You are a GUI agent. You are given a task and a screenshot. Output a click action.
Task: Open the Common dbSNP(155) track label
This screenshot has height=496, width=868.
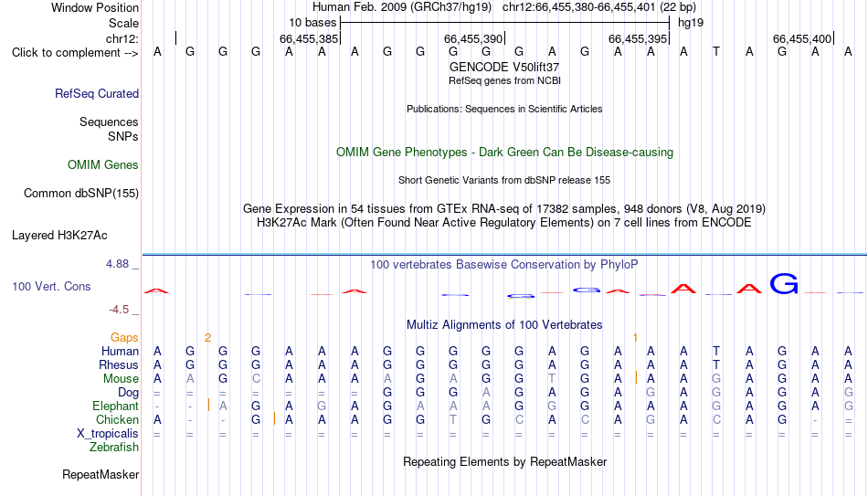tap(81, 194)
